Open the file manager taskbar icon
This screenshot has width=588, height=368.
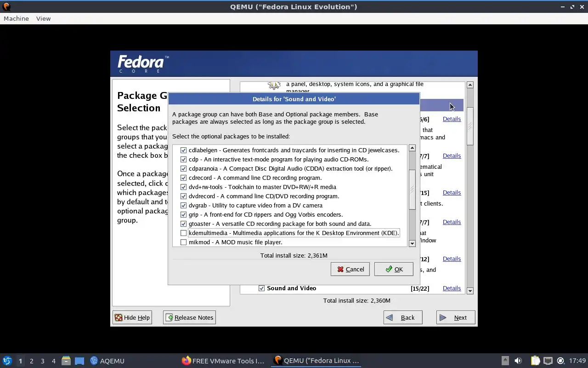click(x=66, y=361)
